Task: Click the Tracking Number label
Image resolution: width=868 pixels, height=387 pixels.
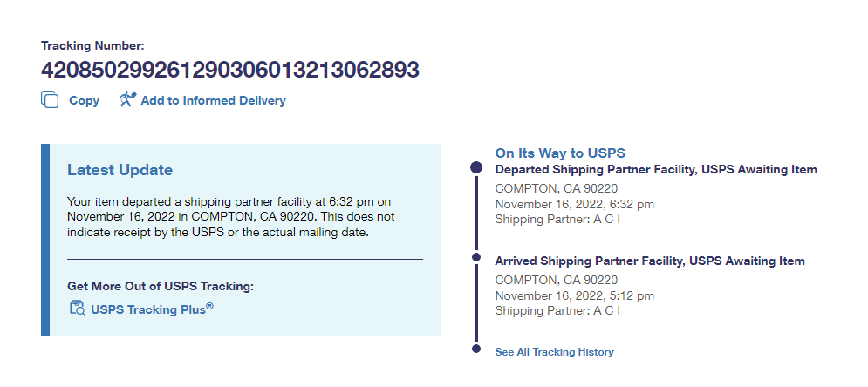Action: tap(92, 45)
